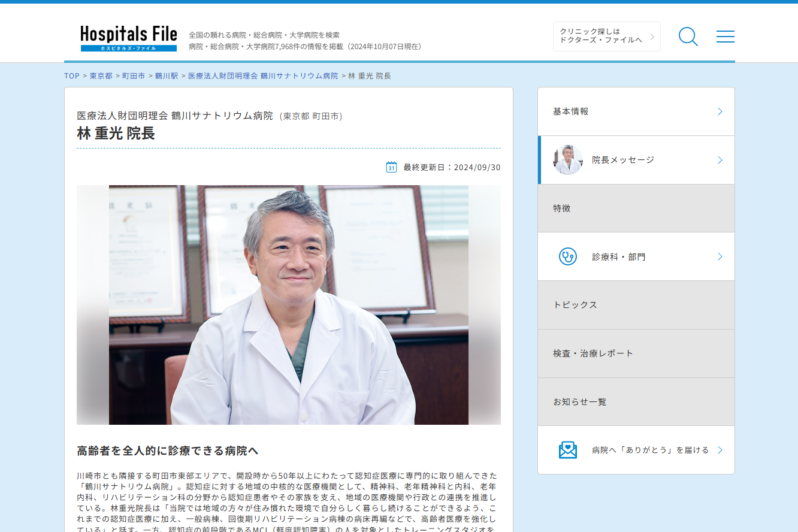Click the stethoscope icon for 診療科・部門
The height and width of the screenshot is (532, 798).
tap(567, 256)
